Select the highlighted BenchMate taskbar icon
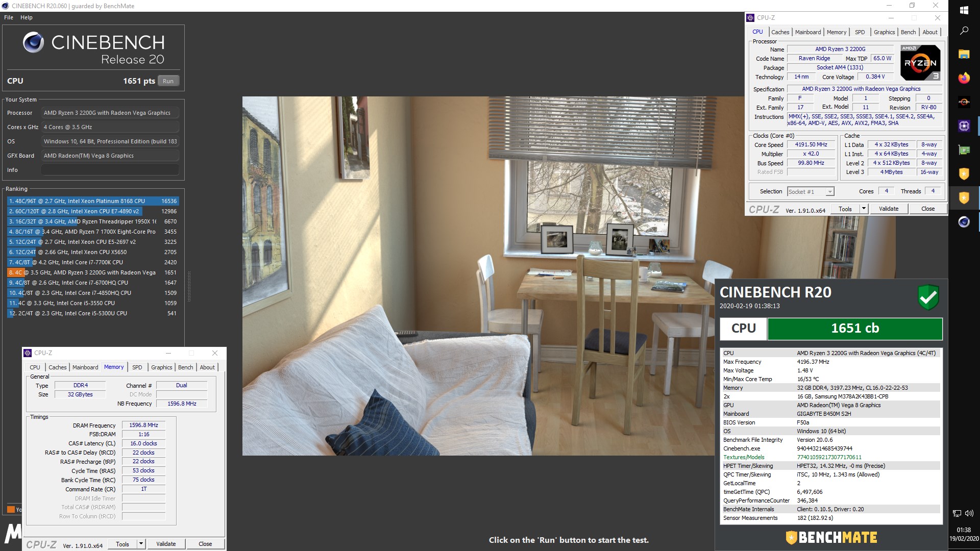The image size is (980, 551). click(x=964, y=198)
